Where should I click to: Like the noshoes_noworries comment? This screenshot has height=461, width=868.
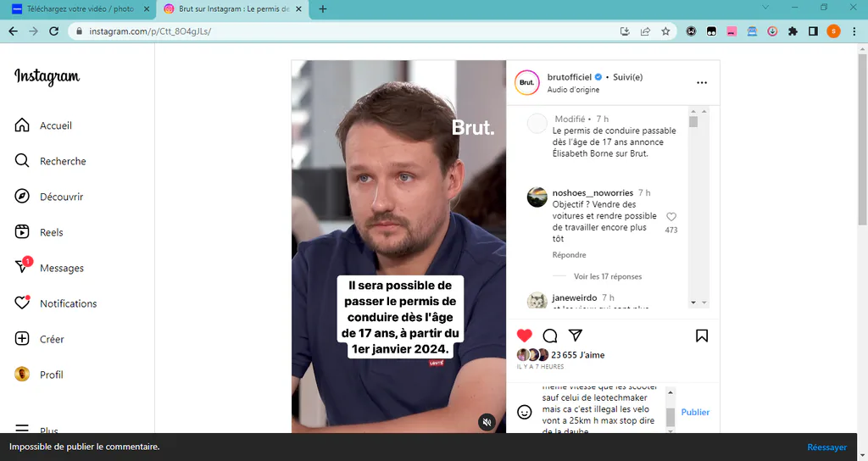pos(671,216)
